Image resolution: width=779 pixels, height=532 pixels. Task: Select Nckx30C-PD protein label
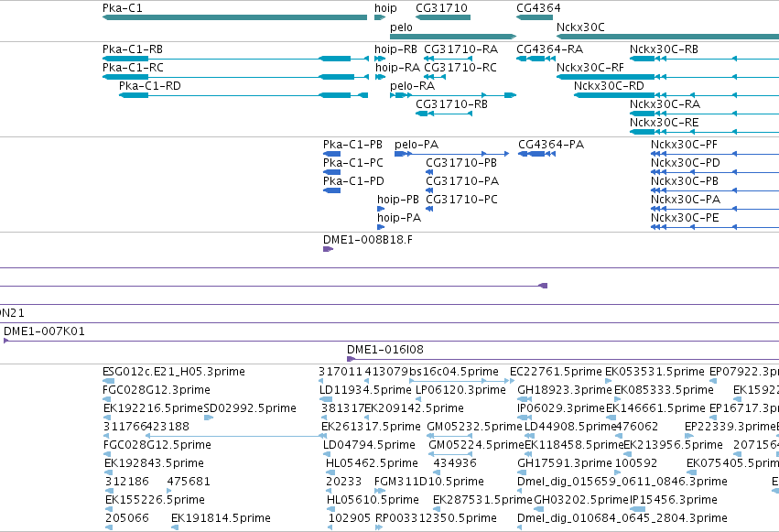click(x=686, y=163)
